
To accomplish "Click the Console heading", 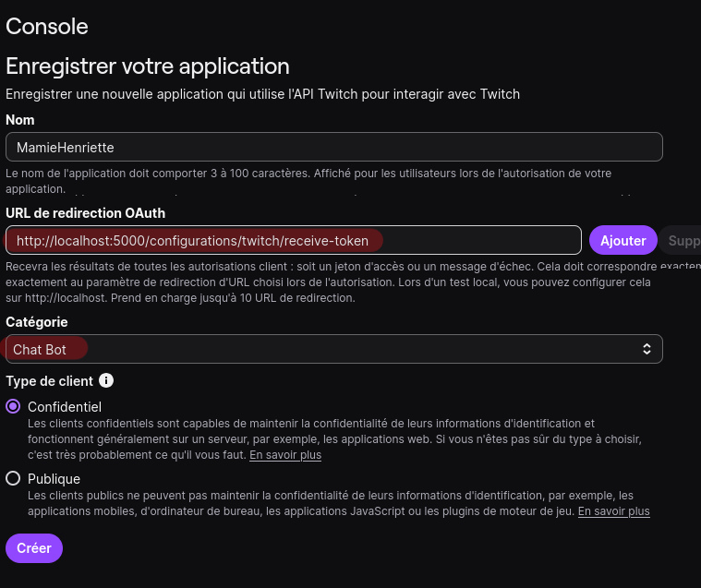I will pos(47,26).
